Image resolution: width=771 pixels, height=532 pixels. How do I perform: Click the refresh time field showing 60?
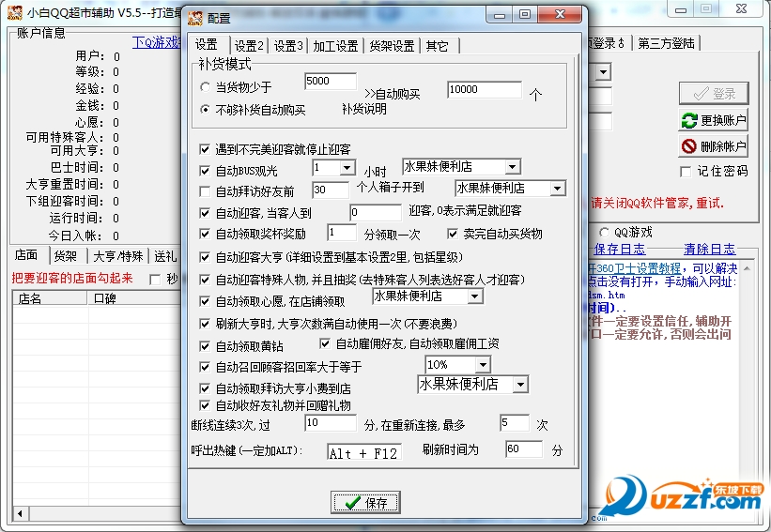tap(524, 449)
